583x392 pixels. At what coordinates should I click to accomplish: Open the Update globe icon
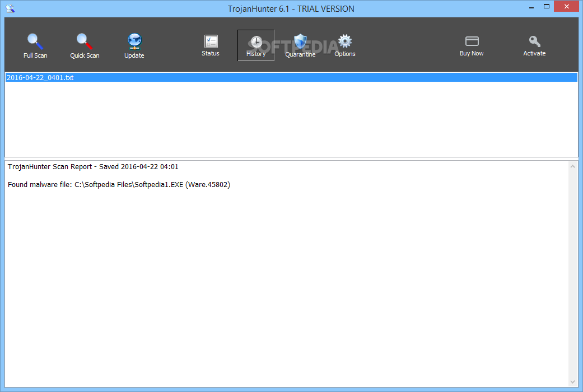[x=134, y=46]
